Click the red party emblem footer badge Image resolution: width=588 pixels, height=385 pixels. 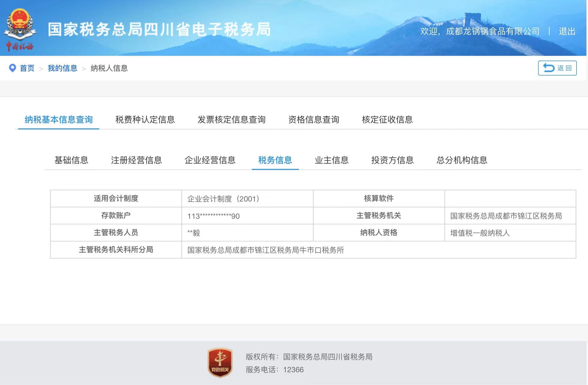(x=220, y=362)
